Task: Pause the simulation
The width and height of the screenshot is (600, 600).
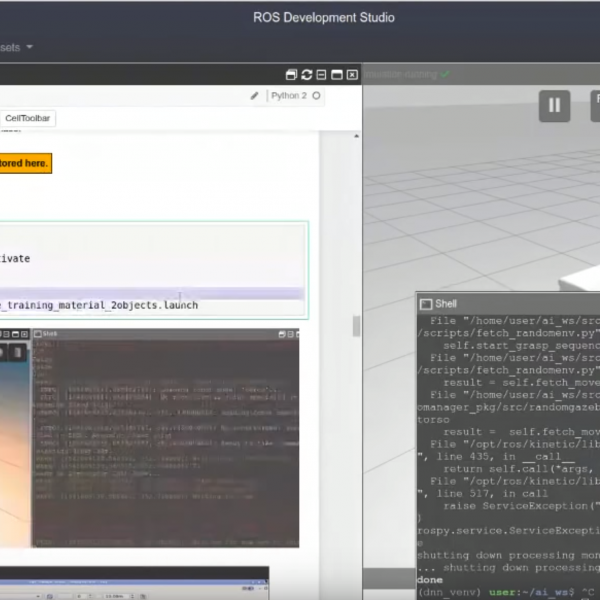Action: coord(554,106)
